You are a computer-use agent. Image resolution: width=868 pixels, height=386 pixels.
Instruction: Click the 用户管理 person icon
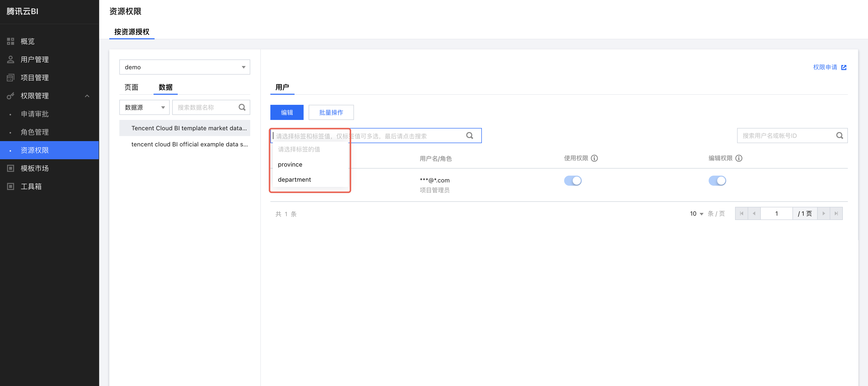[10, 59]
